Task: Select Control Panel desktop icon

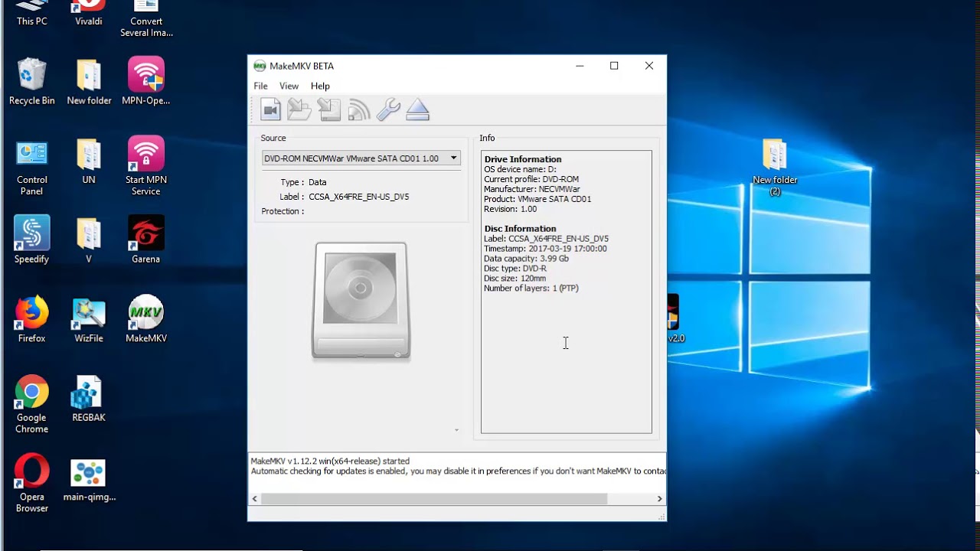Action: click(32, 166)
